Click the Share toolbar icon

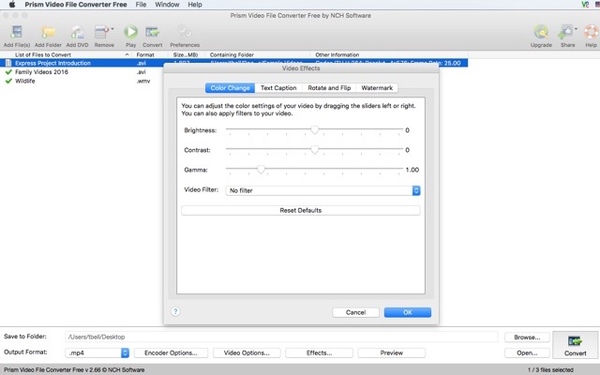click(x=566, y=32)
